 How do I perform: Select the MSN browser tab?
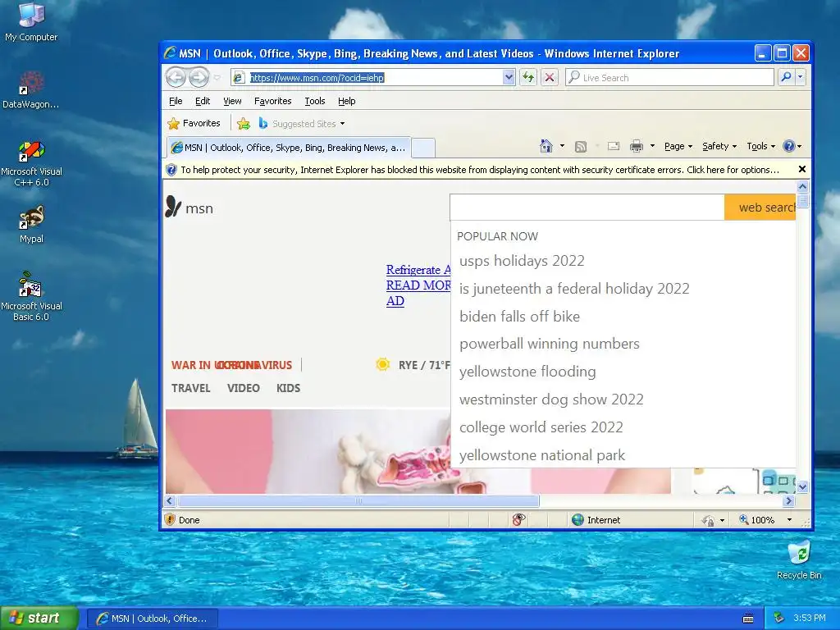click(289, 148)
